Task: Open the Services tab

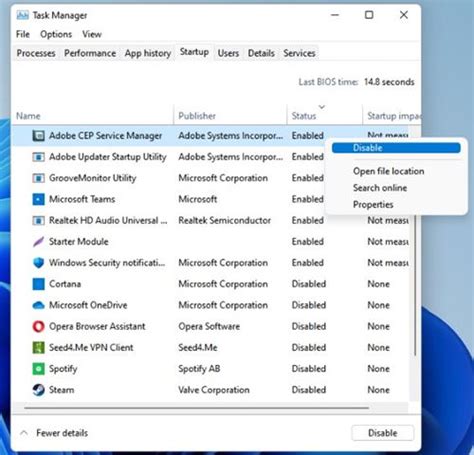Action: pyautogui.click(x=299, y=53)
